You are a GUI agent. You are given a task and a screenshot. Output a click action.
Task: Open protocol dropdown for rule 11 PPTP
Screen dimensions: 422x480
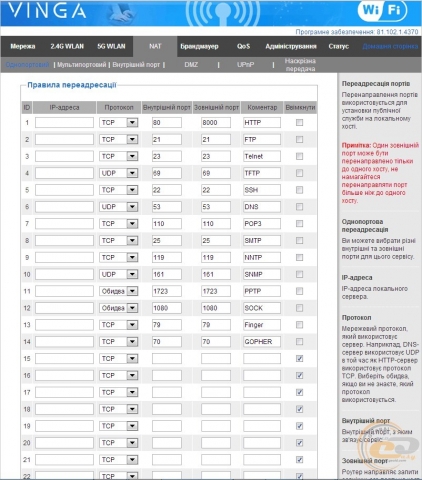[x=118, y=291]
